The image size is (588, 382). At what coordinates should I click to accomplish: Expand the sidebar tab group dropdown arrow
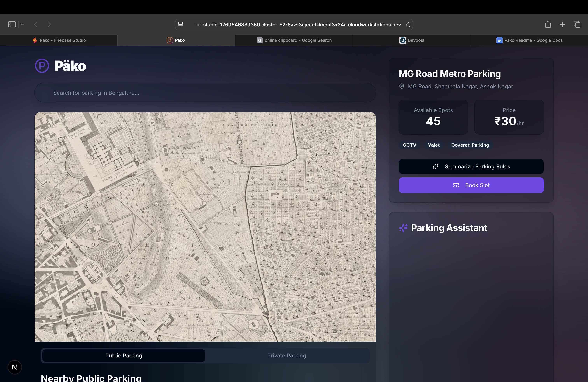[x=23, y=24]
